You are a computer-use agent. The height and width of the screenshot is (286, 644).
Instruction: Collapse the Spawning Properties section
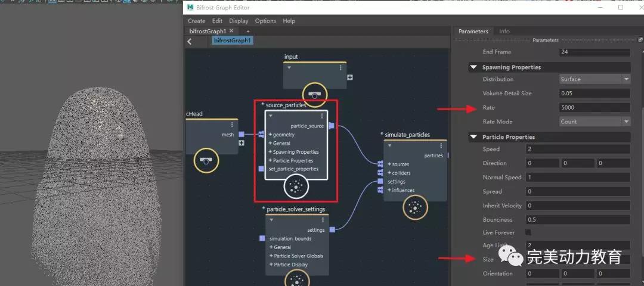[x=473, y=67]
